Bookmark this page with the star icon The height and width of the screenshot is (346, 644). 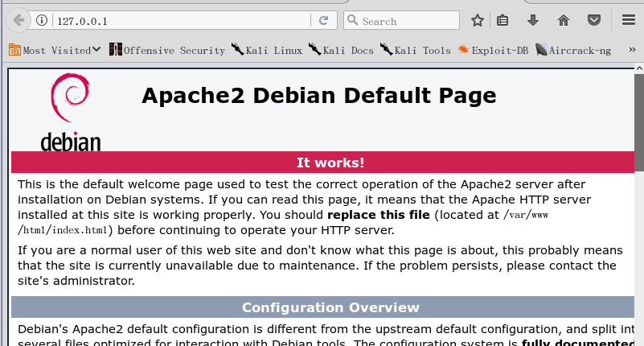tap(478, 20)
